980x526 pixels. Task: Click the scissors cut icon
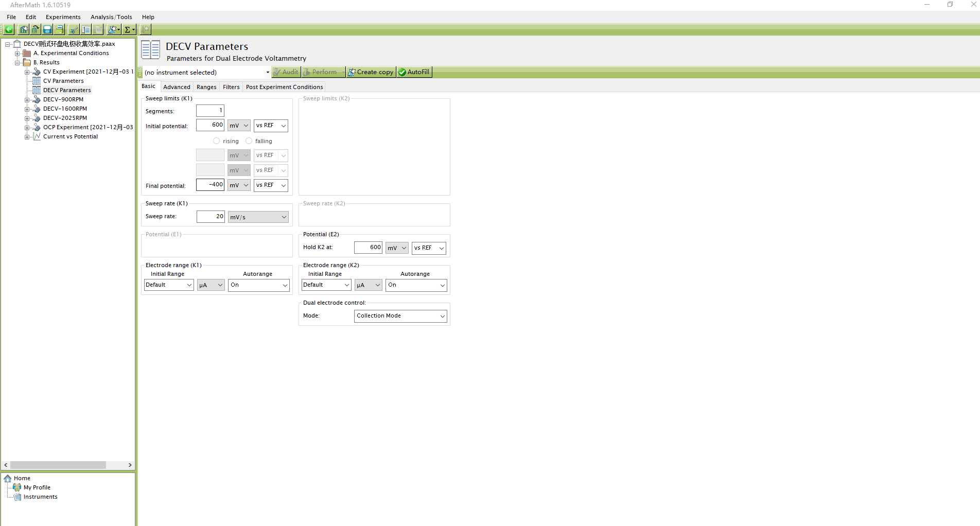[x=74, y=29]
